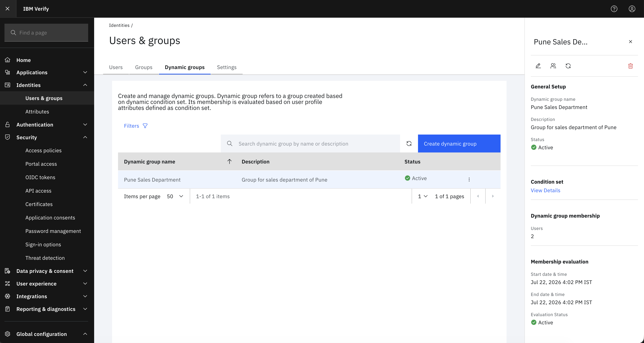This screenshot has width=644, height=343.
Task: Go to Threat detection page
Action: point(45,258)
